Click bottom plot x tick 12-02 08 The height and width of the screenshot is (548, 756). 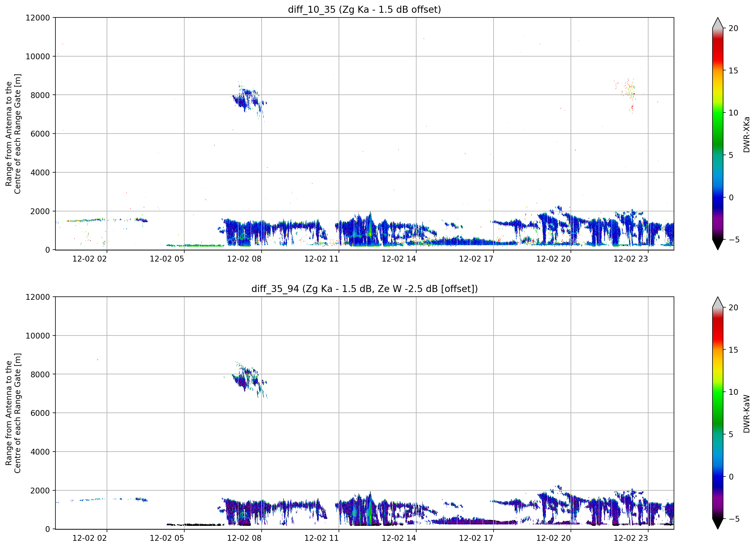tap(244, 538)
